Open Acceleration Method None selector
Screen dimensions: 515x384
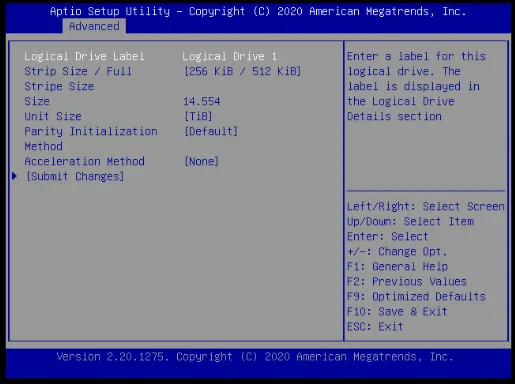[201, 161]
